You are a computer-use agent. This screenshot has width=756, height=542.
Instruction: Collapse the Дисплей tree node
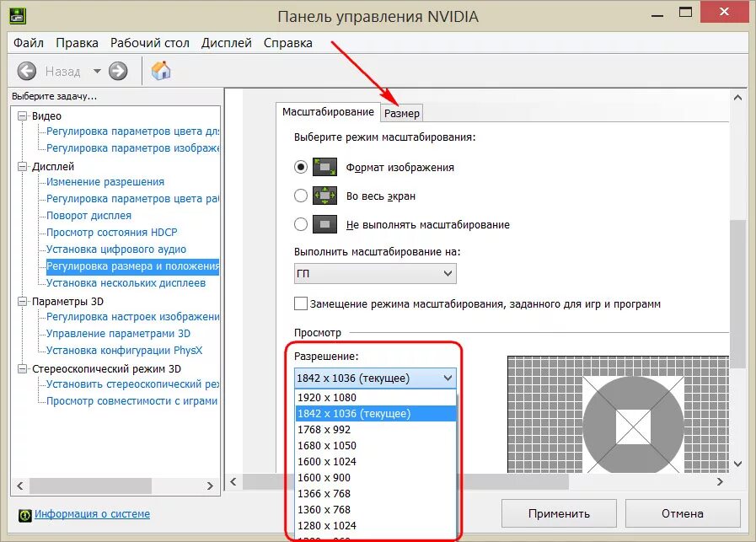point(22,167)
